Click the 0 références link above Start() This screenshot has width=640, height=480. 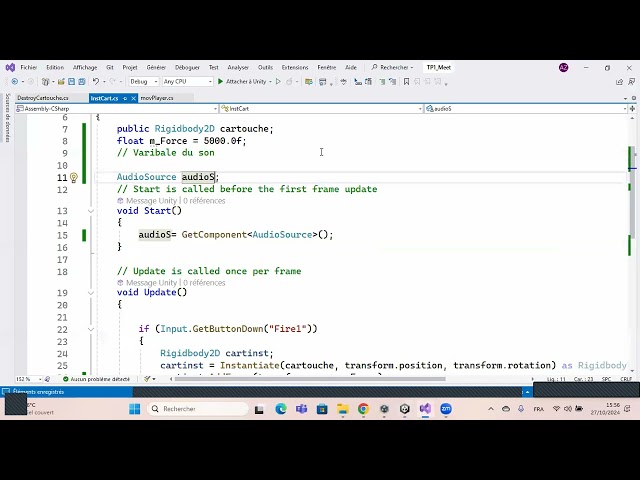coord(204,201)
